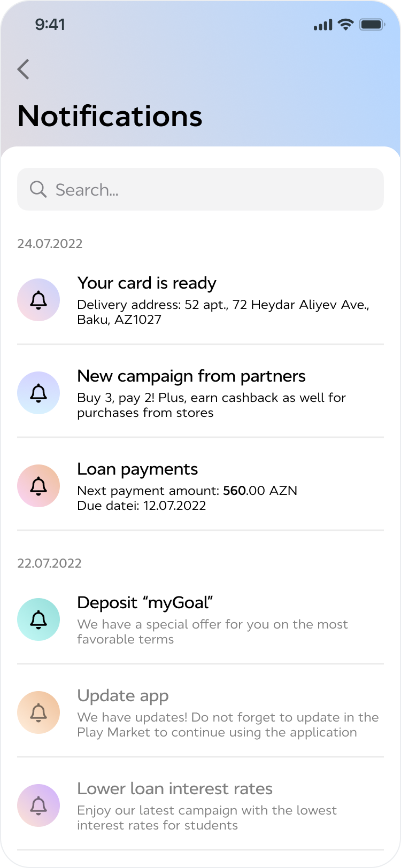
Task: Focus the Search input field
Action: [214, 189]
